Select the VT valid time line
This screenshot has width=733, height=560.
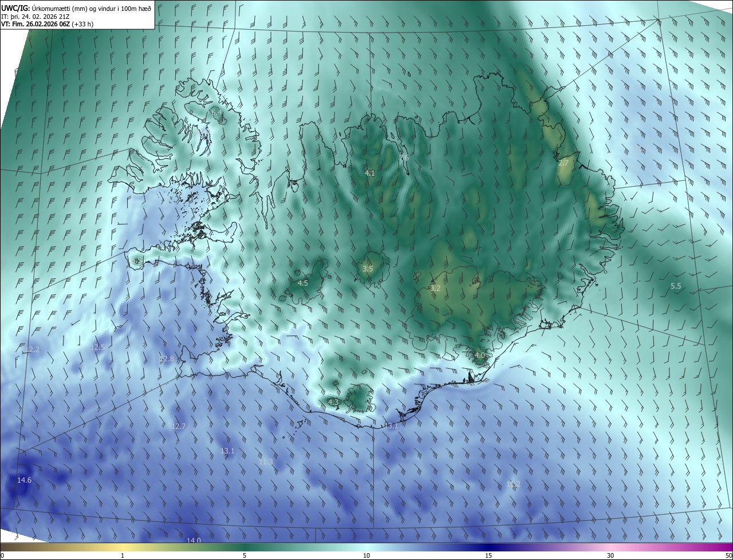[x=48, y=24]
